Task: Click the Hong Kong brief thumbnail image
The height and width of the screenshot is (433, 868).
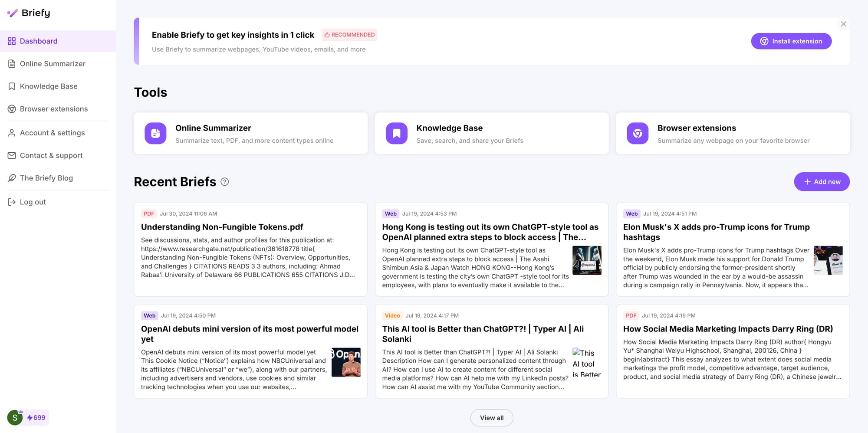Action: click(587, 260)
